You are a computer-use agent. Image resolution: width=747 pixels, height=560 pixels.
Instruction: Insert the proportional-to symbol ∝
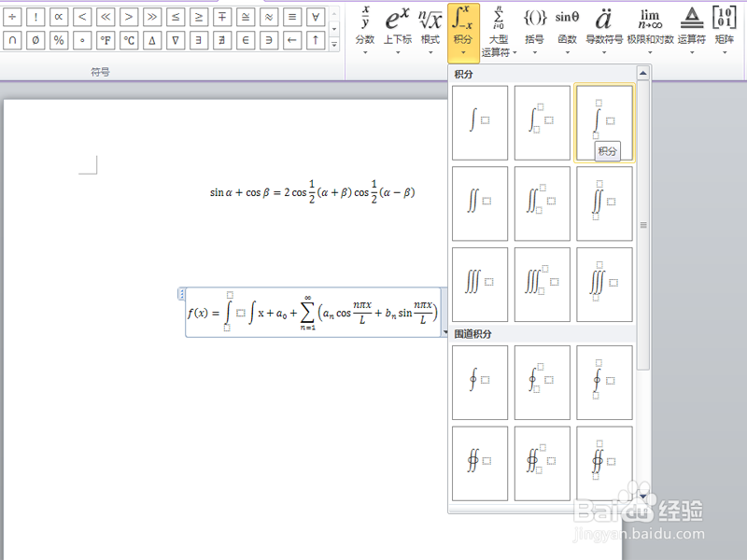pyautogui.click(x=58, y=16)
